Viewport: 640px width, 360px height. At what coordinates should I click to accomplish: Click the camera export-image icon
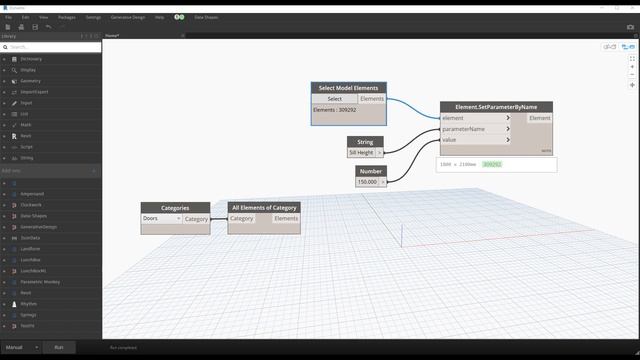(630, 27)
